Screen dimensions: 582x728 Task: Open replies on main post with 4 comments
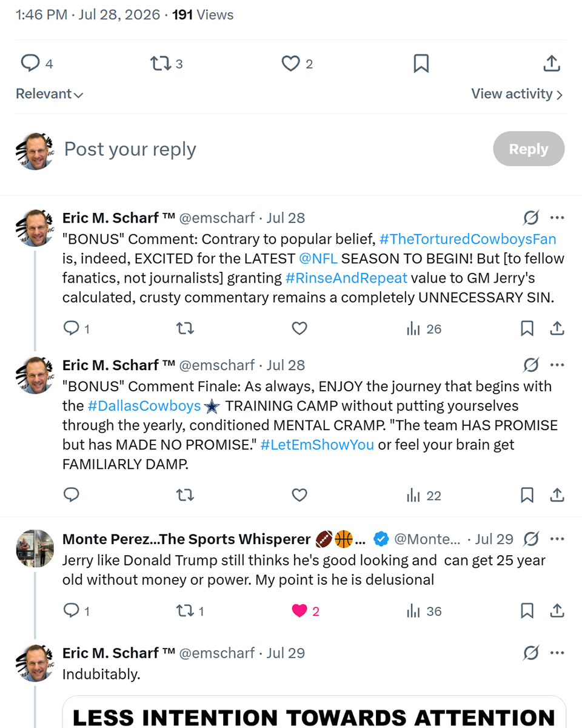[37, 64]
